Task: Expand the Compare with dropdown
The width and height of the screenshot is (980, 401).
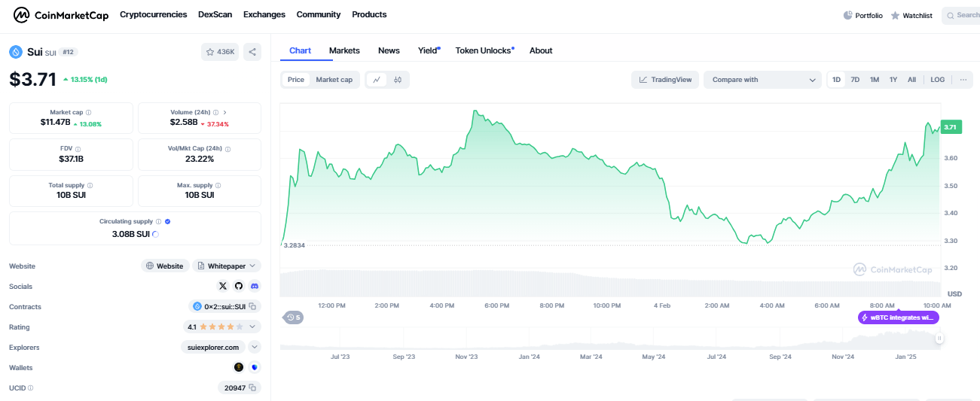Action: [x=762, y=80]
